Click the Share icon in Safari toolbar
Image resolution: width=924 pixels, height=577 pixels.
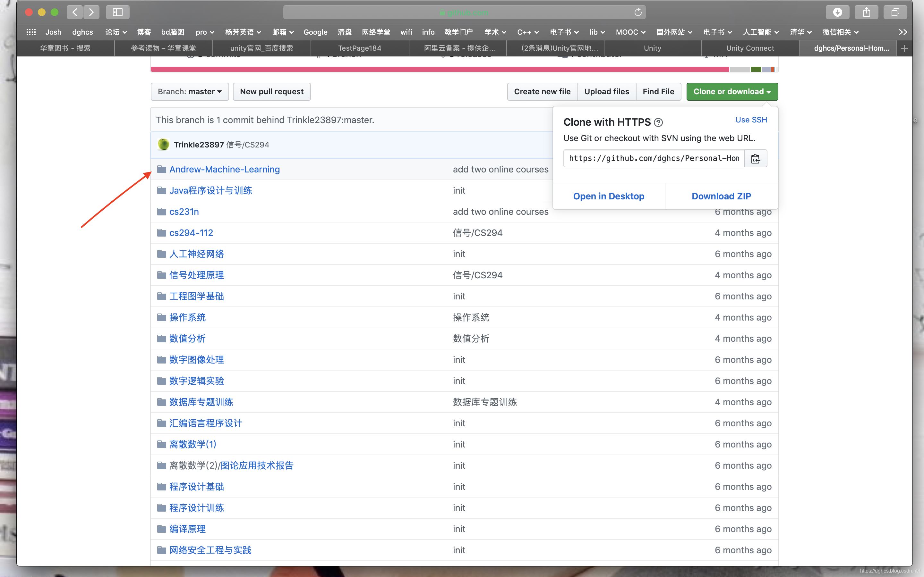pos(866,12)
